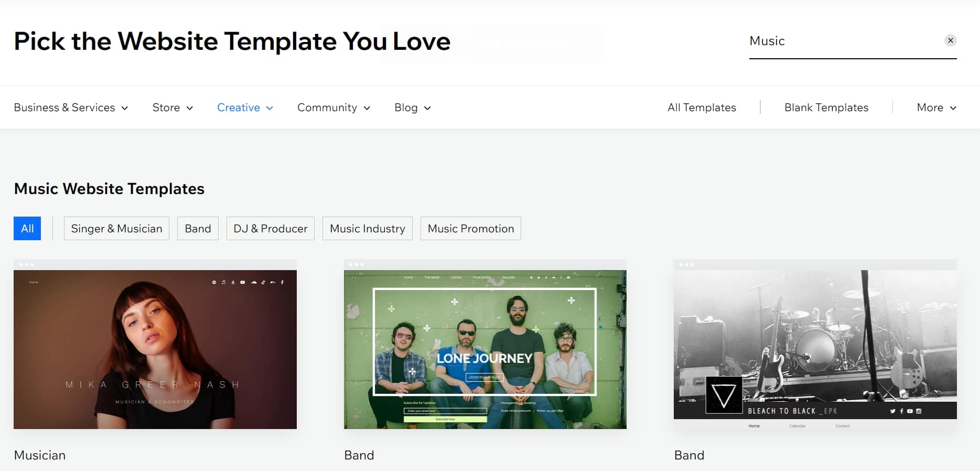Image resolution: width=980 pixels, height=471 pixels.
Task: Clear the Music search field
Action: pos(950,40)
